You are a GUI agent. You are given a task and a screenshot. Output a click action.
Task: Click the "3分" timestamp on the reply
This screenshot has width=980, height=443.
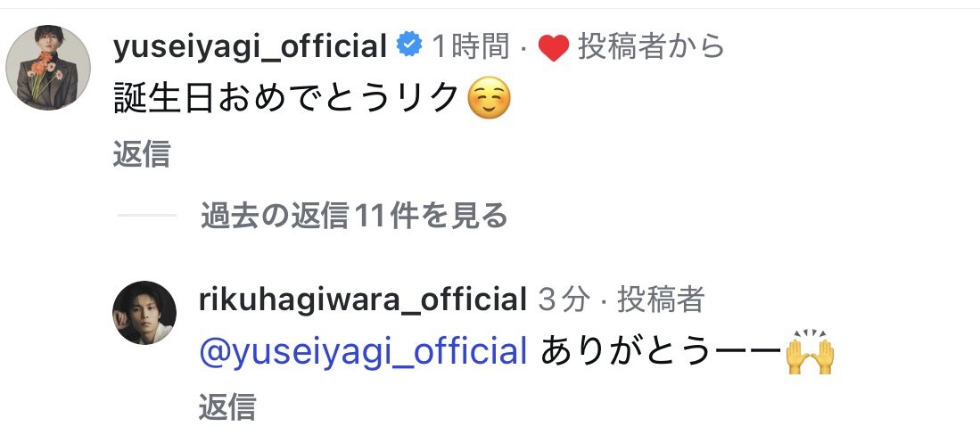pyautogui.click(x=564, y=300)
